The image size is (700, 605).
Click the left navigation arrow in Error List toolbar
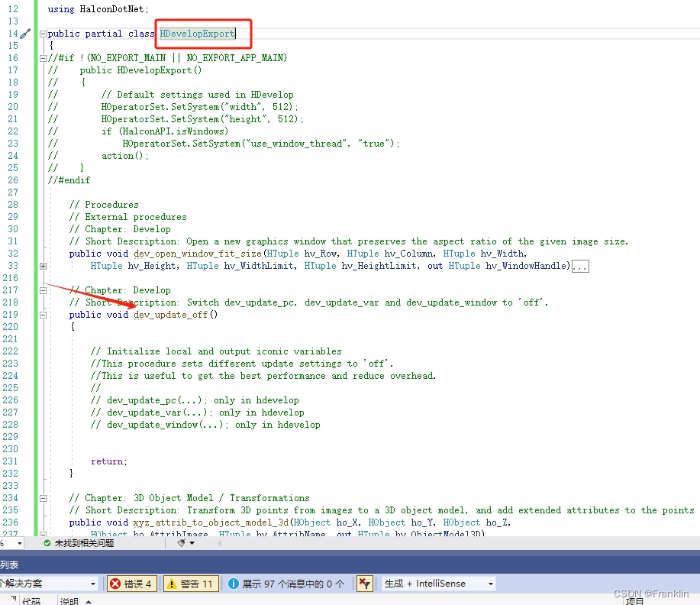point(219,543)
